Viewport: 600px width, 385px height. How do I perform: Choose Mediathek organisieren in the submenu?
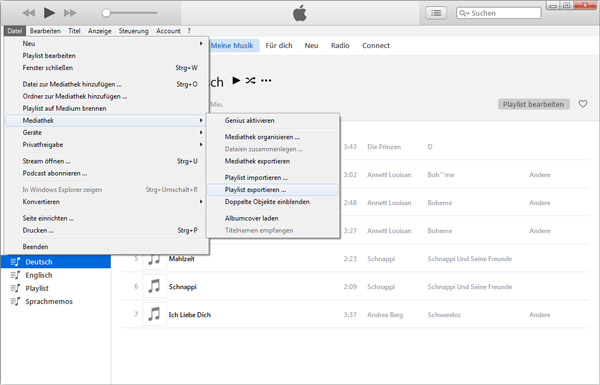click(272, 137)
